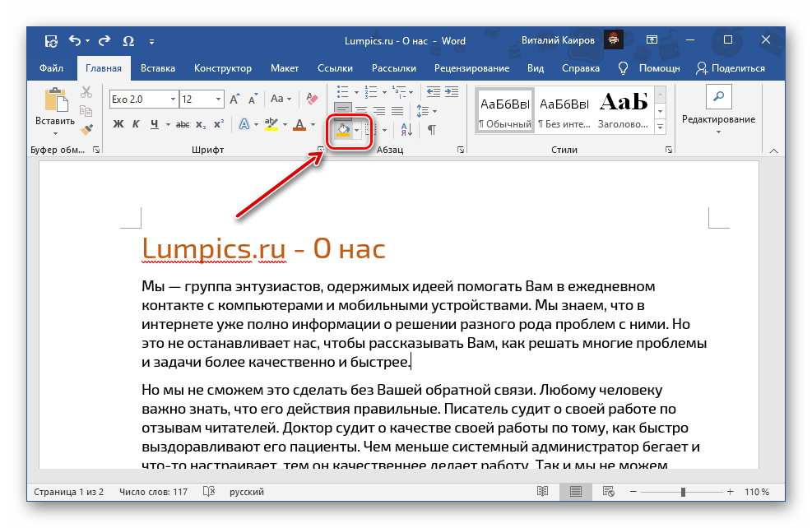Toggle bold Ж formatting
Image resolution: width=812 pixels, height=528 pixels.
click(x=118, y=124)
